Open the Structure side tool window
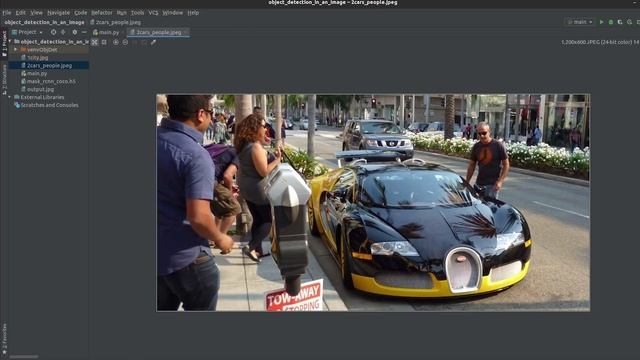Screen dimensions: 640x360 [4, 79]
